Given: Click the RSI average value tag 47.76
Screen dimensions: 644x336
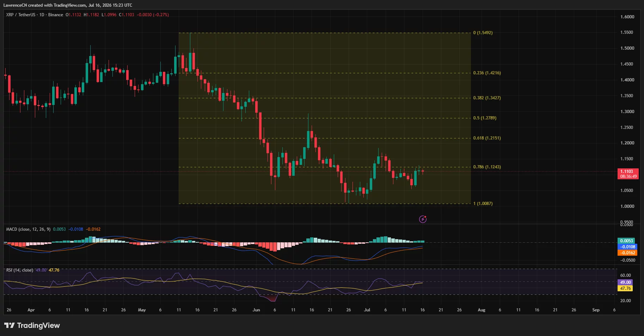Looking at the screenshot, I should click(x=625, y=288).
